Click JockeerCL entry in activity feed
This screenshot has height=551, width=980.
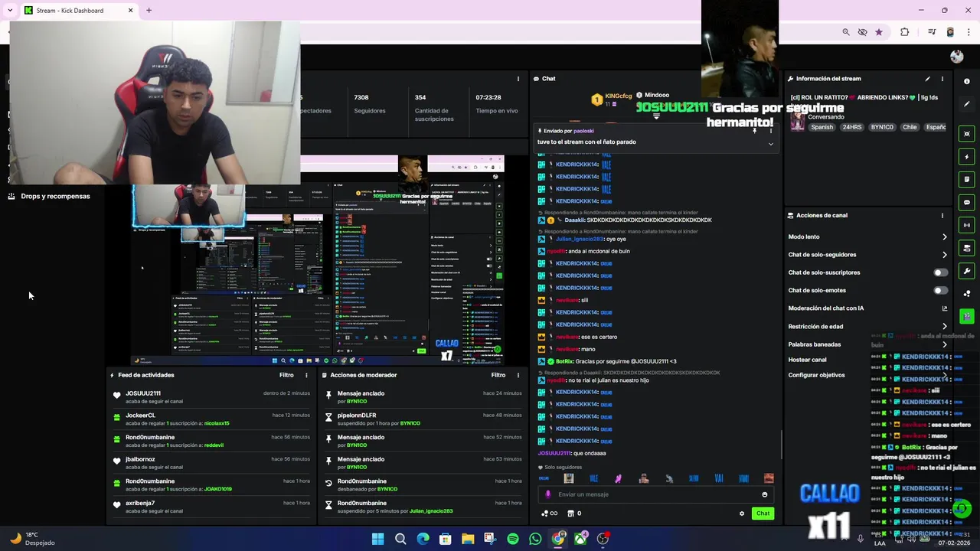140,416
